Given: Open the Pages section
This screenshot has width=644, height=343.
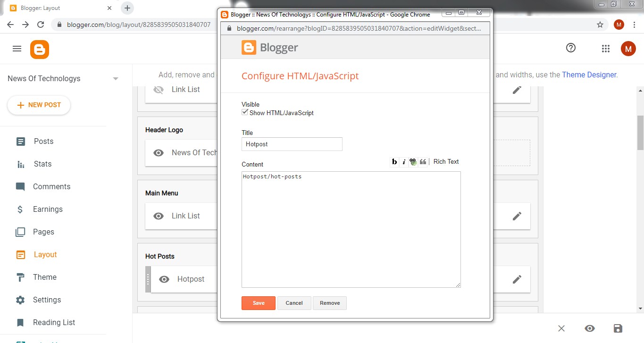Looking at the screenshot, I should click(43, 232).
